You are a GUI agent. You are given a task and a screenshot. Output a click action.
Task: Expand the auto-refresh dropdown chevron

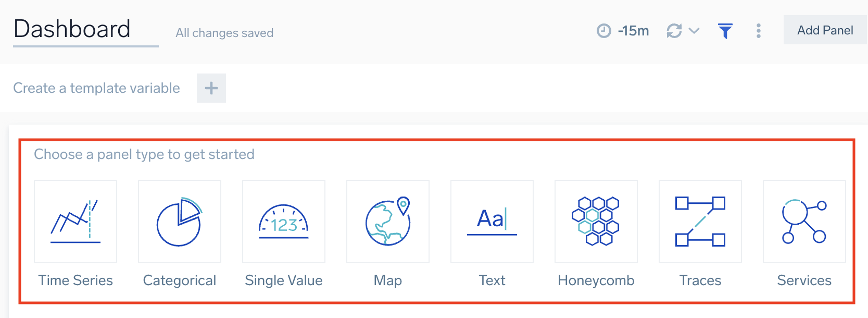(694, 31)
